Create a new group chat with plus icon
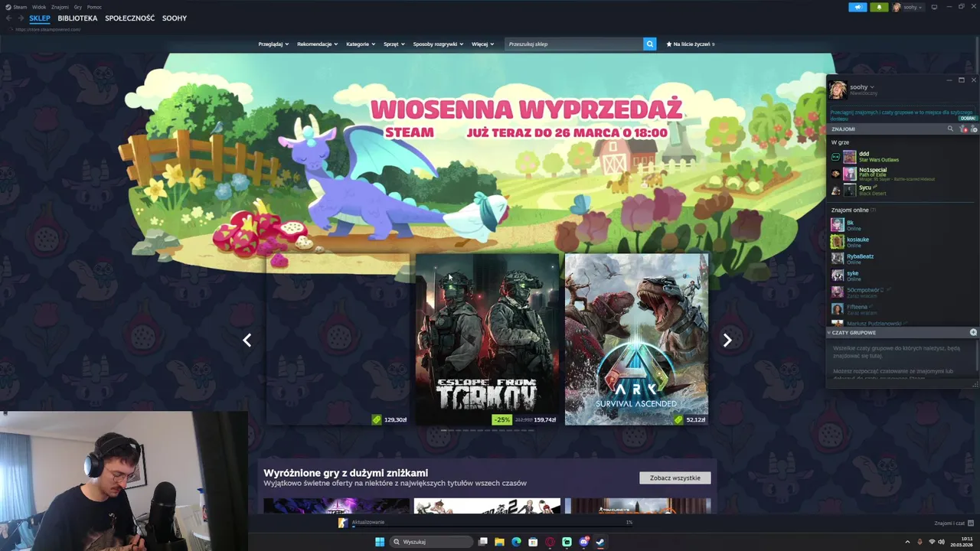 [x=973, y=332]
